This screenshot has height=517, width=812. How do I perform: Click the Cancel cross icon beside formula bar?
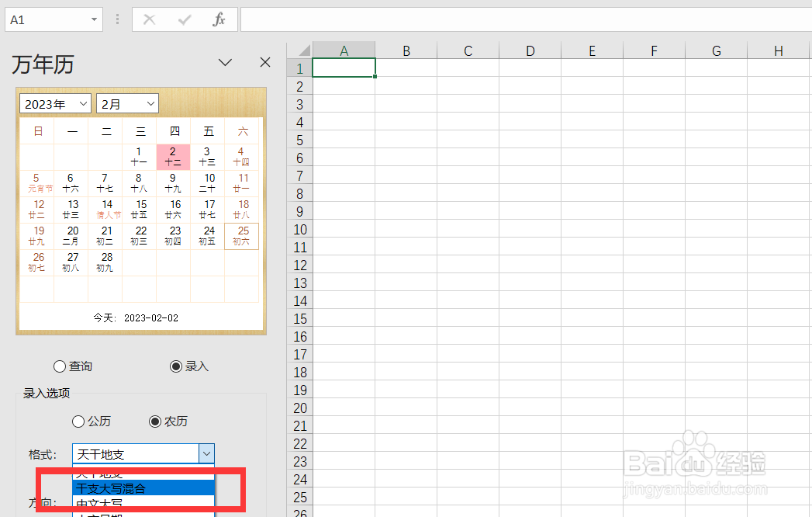click(149, 19)
